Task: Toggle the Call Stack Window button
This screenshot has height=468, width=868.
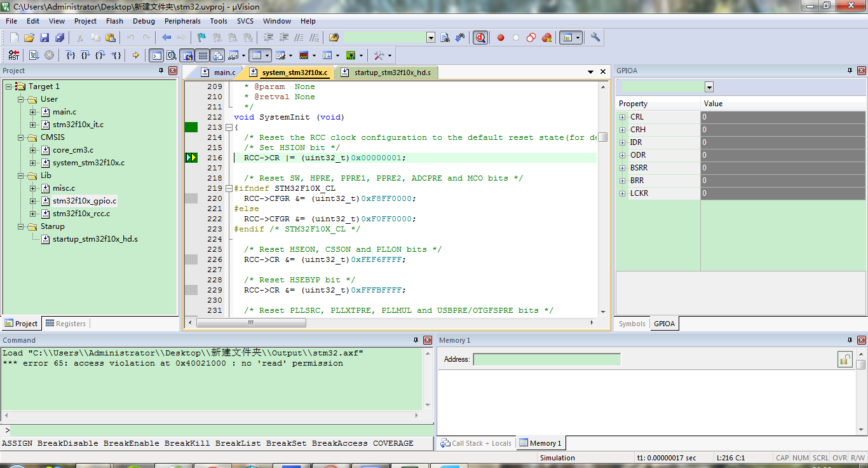Action: (217, 55)
